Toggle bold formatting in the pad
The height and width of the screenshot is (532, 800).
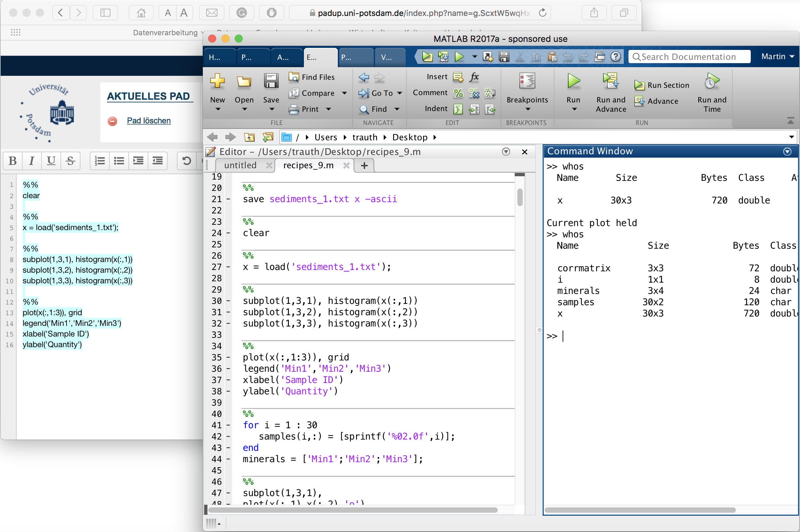(x=13, y=161)
